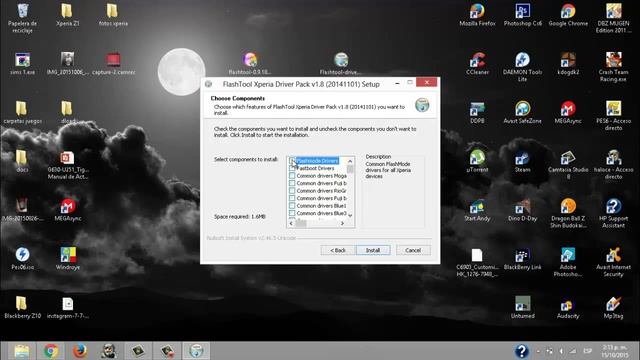Screen dimensions: 640x360
Task: Select the Papelera de reciclaje icon
Action: (22, 18)
